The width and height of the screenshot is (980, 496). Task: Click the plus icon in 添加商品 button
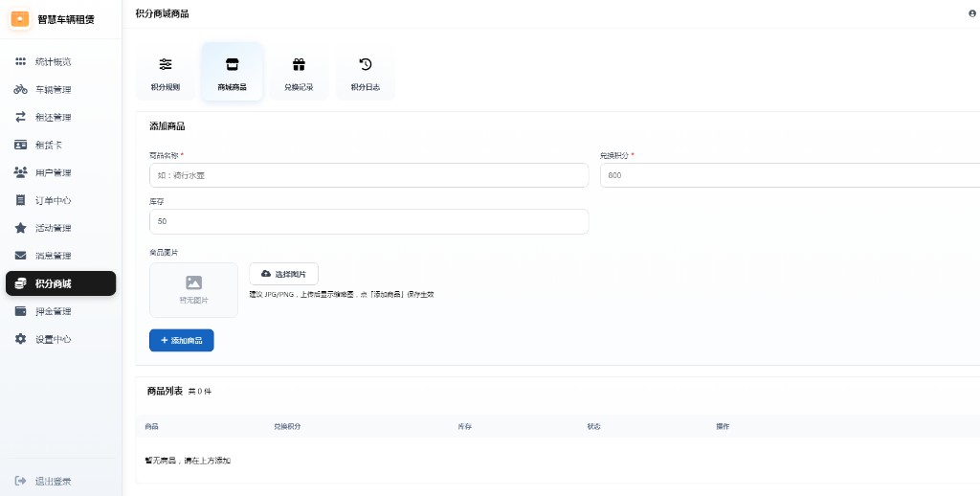[165, 340]
